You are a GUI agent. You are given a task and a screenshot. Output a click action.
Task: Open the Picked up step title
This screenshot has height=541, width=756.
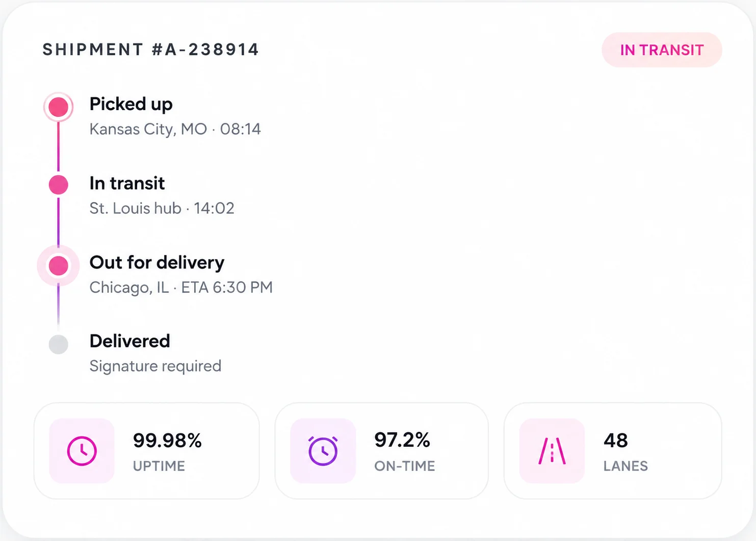tap(131, 104)
